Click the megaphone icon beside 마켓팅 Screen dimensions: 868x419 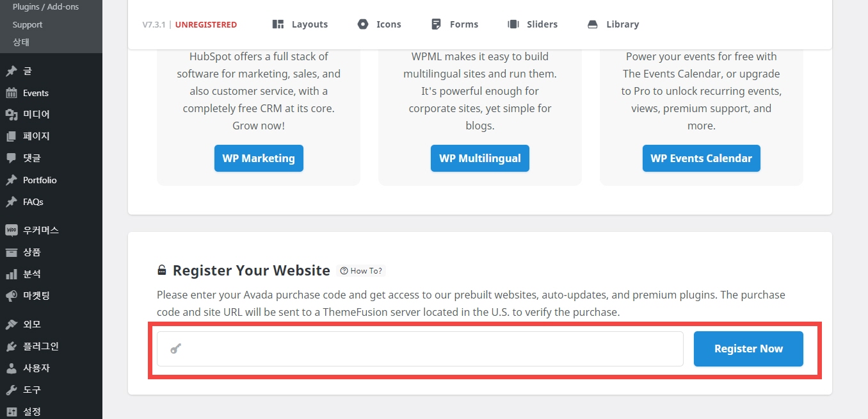click(12, 296)
